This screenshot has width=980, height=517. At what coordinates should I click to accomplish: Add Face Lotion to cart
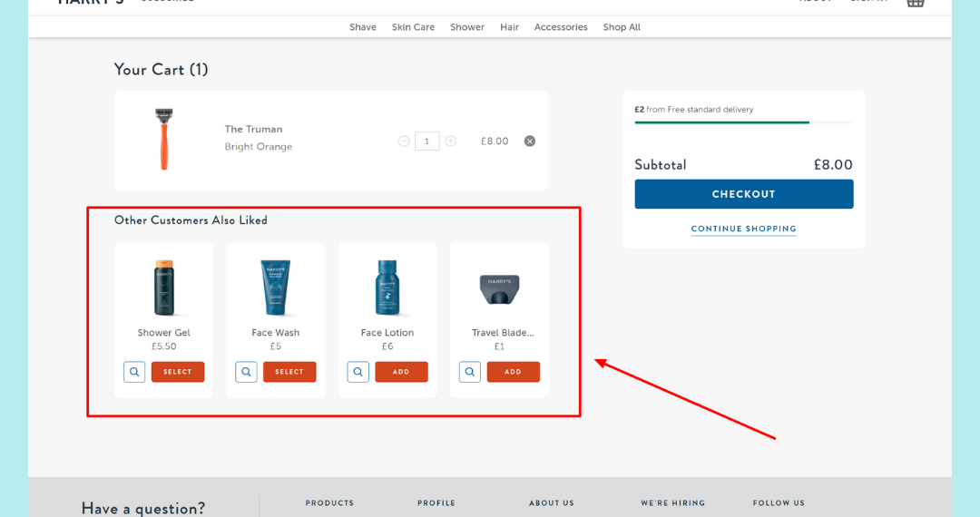coord(401,372)
